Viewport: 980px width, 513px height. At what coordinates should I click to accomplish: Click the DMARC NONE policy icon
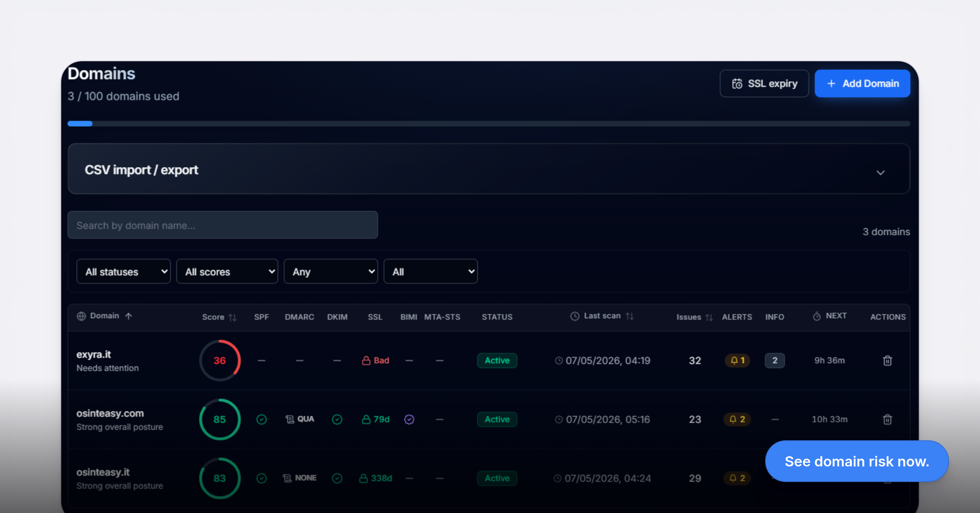click(x=287, y=478)
